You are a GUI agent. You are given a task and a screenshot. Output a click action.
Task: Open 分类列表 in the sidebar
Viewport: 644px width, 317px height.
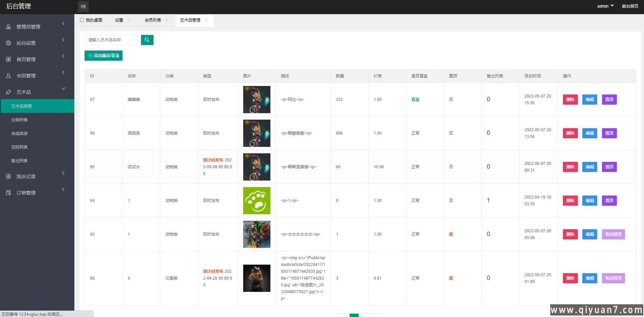tap(19, 120)
